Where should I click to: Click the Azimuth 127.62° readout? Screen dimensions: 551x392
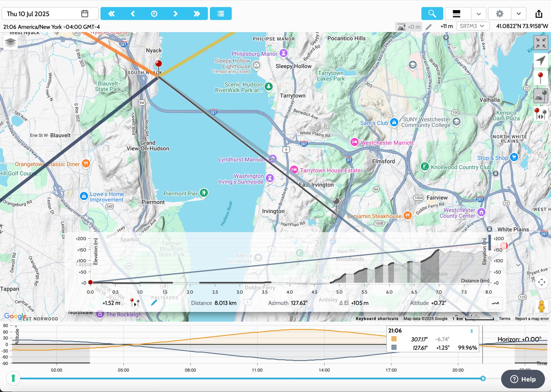pos(288,303)
